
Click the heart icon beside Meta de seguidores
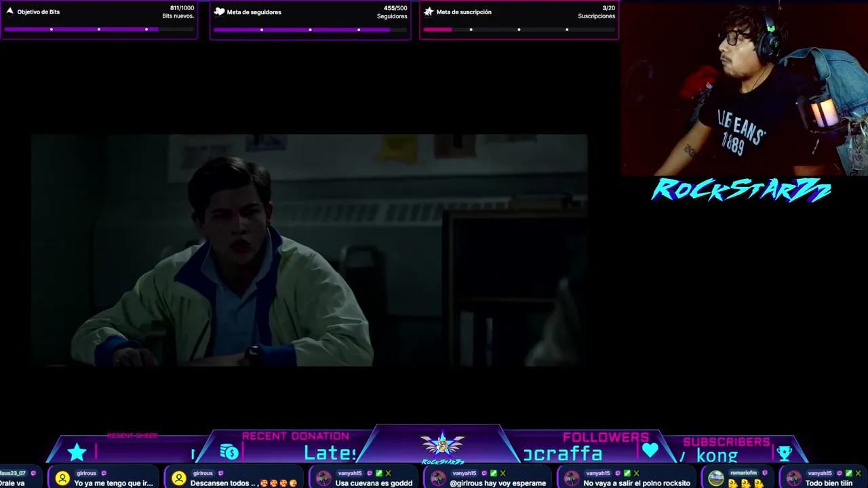[219, 12]
